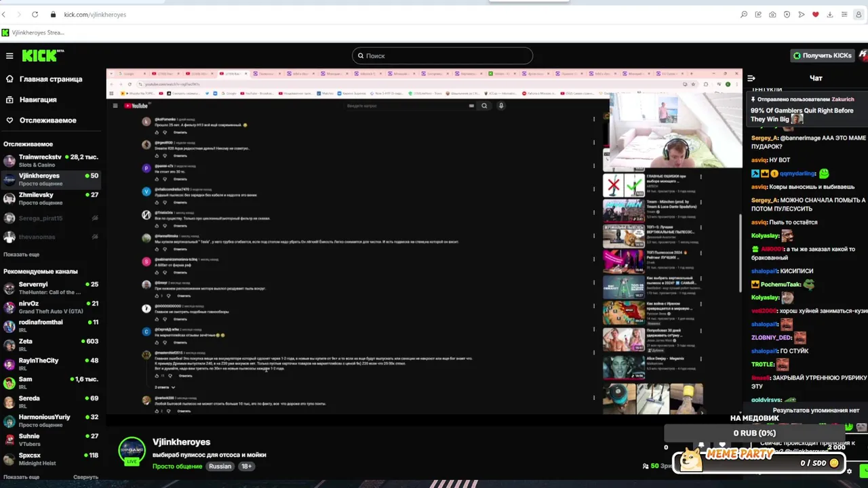Click the streamer webcam overlay

[x=675, y=131]
